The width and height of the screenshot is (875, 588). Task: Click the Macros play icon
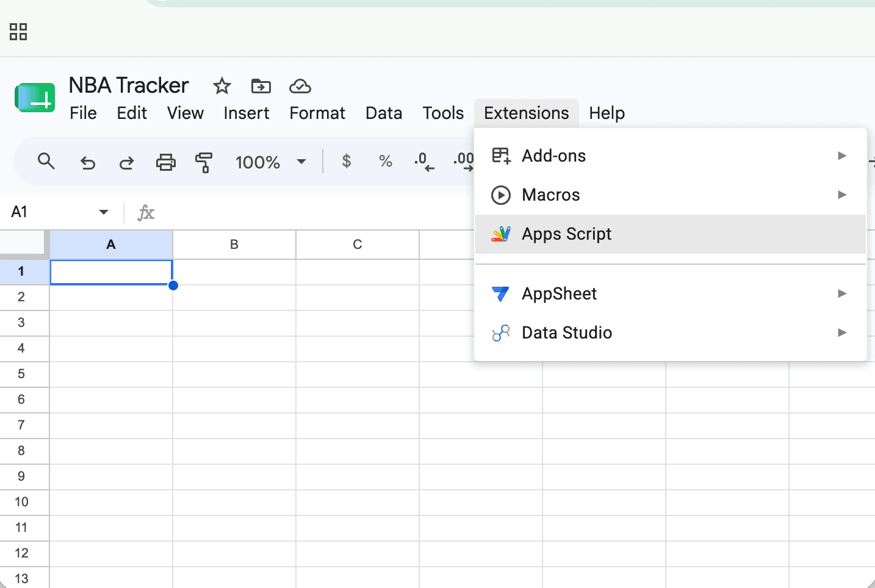[x=501, y=195]
